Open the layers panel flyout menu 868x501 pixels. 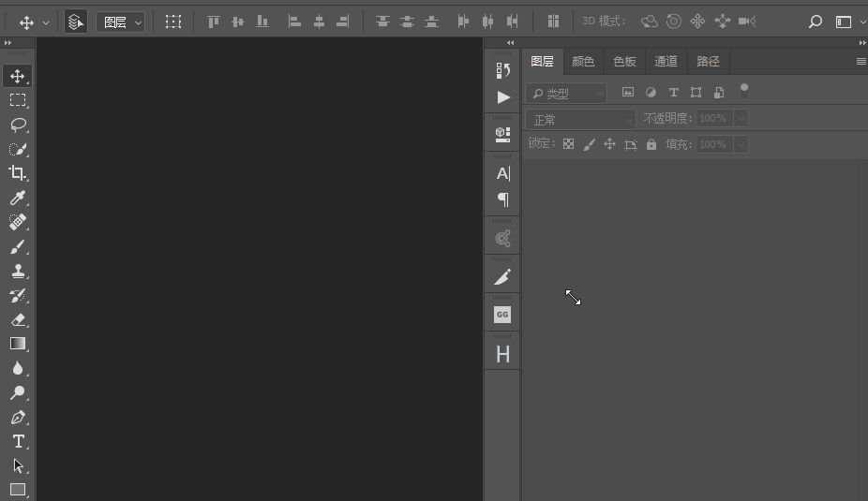tap(861, 62)
